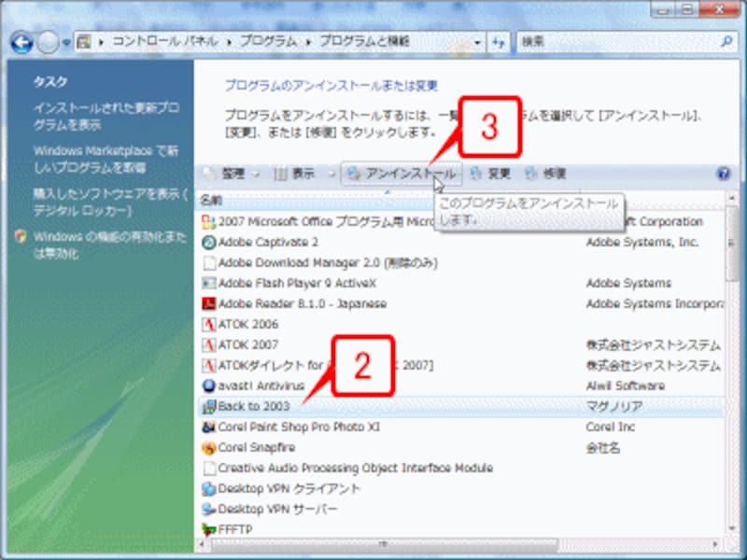Click inside the 検索 search field
Screen dimensions: 747x560
pyautogui.click(x=612, y=41)
